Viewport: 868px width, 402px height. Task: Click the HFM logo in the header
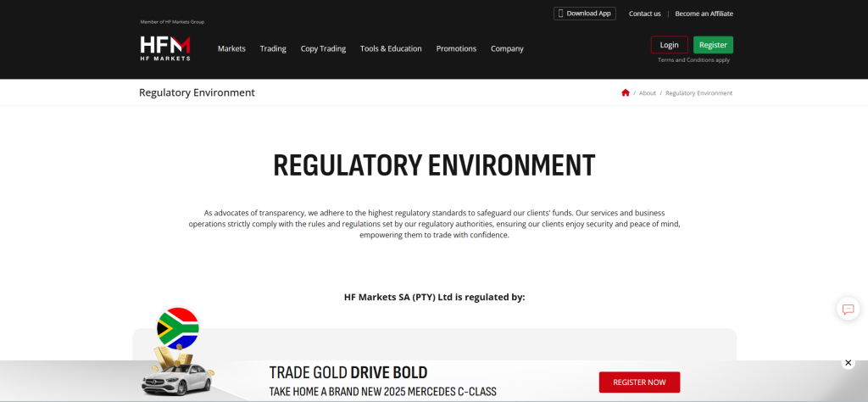click(165, 48)
